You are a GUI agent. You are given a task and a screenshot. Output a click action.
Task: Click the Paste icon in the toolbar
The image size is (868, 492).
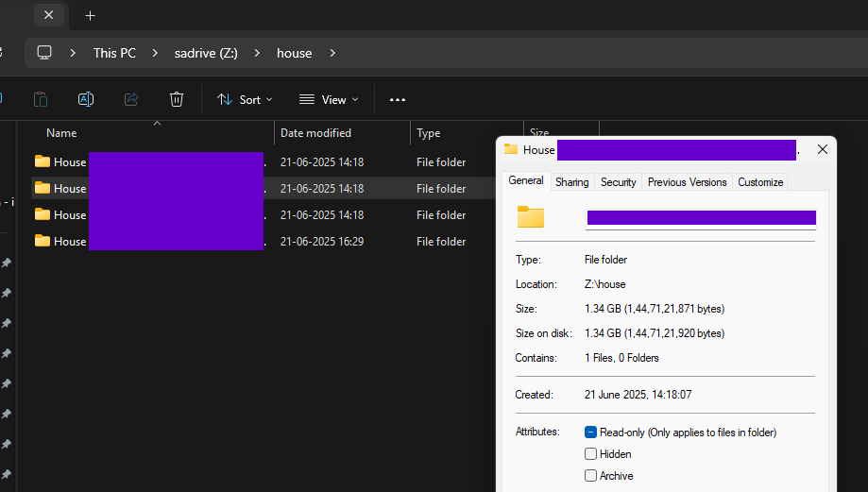coord(41,99)
